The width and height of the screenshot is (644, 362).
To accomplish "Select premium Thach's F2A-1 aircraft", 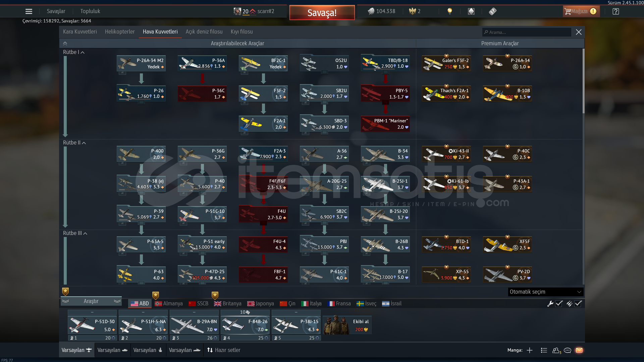I will tap(446, 94).
